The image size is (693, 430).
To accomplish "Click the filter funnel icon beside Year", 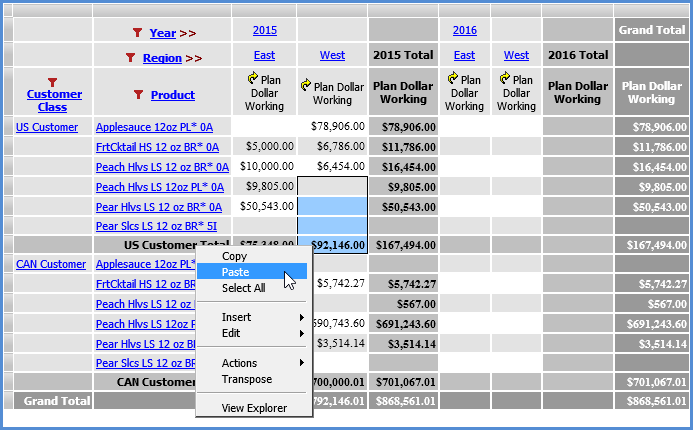I will [x=137, y=33].
